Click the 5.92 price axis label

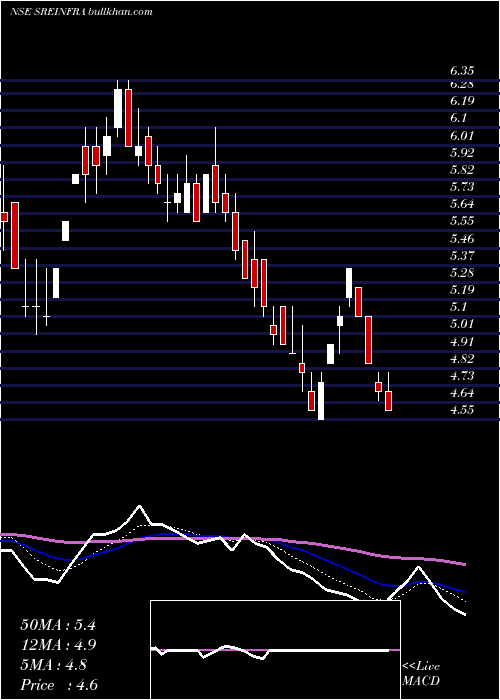[x=462, y=153]
